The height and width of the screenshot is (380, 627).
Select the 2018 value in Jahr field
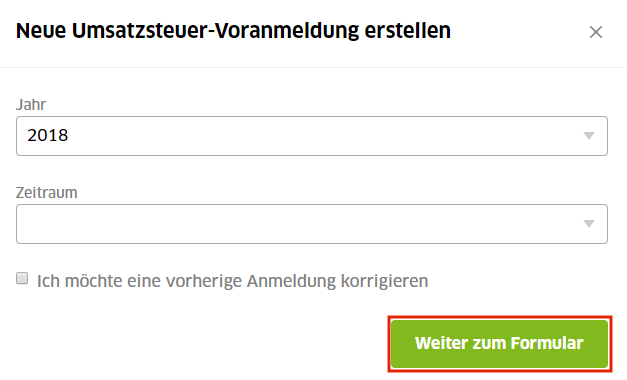pos(48,135)
